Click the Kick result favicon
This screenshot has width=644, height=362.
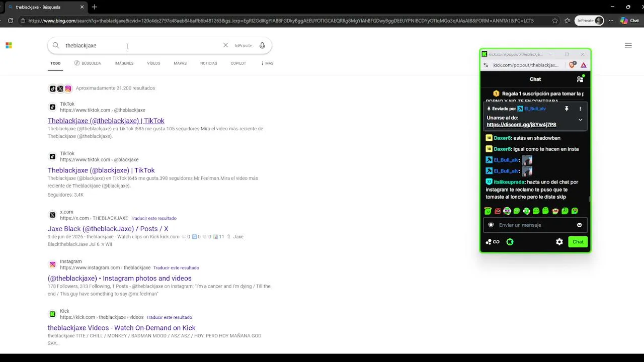point(52,314)
